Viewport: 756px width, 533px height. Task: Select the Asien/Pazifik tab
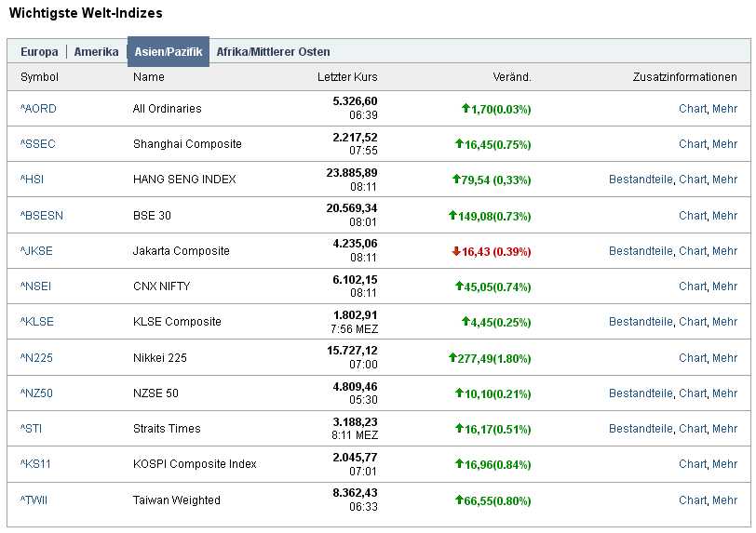(x=168, y=52)
